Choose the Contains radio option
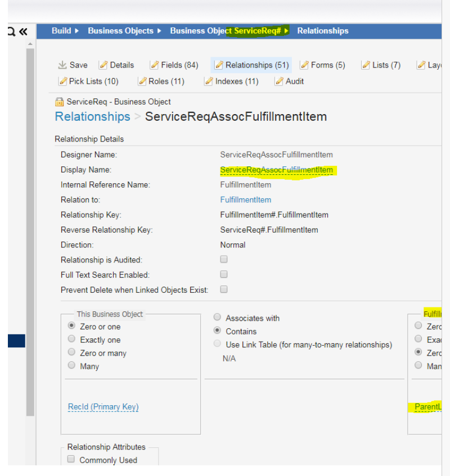450x476 pixels. [x=217, y=330]
